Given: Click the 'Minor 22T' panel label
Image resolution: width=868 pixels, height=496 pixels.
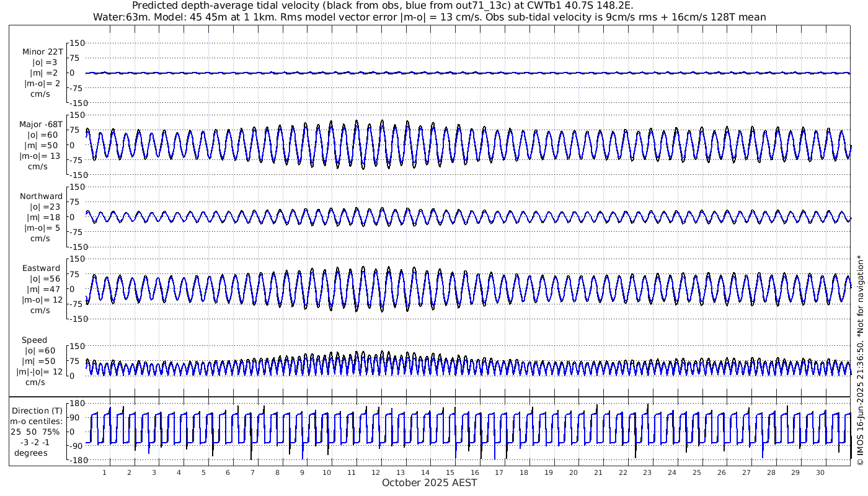Looking at the screenshot, I should point(42,51).
